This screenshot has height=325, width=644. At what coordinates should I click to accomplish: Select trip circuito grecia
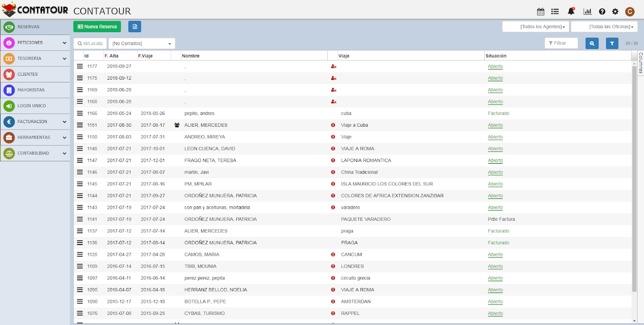355,278
